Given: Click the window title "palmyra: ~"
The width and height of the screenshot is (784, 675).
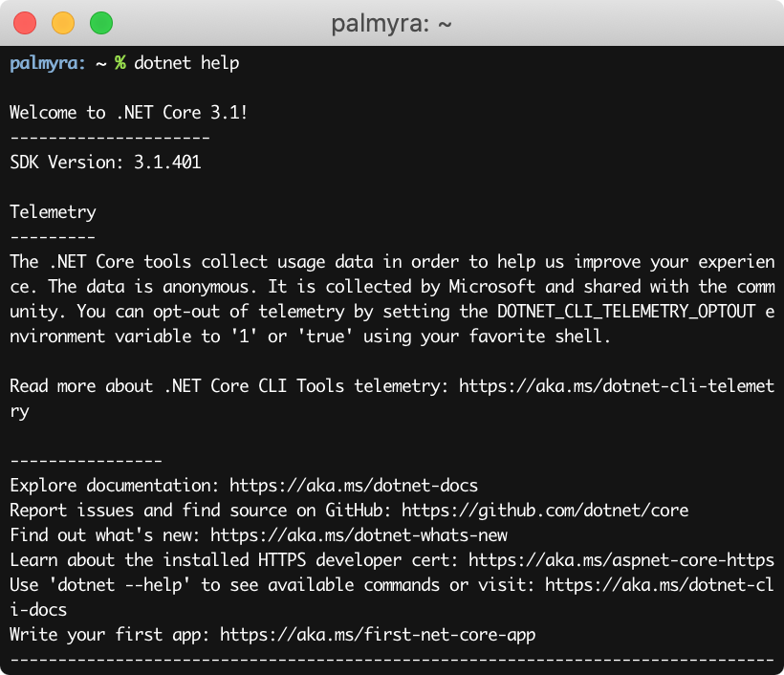Looking at the screenshot, I should [391, 24].
